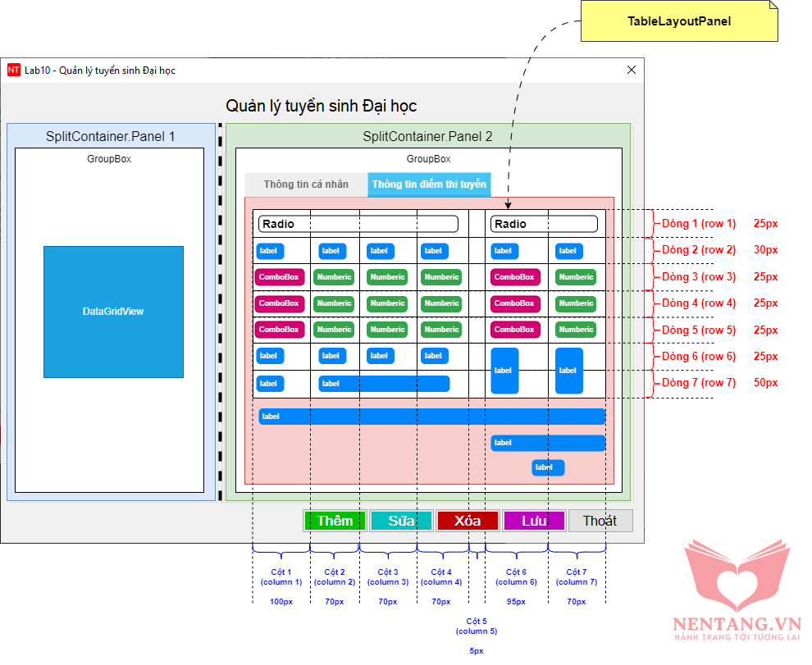Image resolution: width=812 pixels, height=665 pixels.
Task: Switch to Thông tin điểm thi tuyển tab
Action: [429, 184]
